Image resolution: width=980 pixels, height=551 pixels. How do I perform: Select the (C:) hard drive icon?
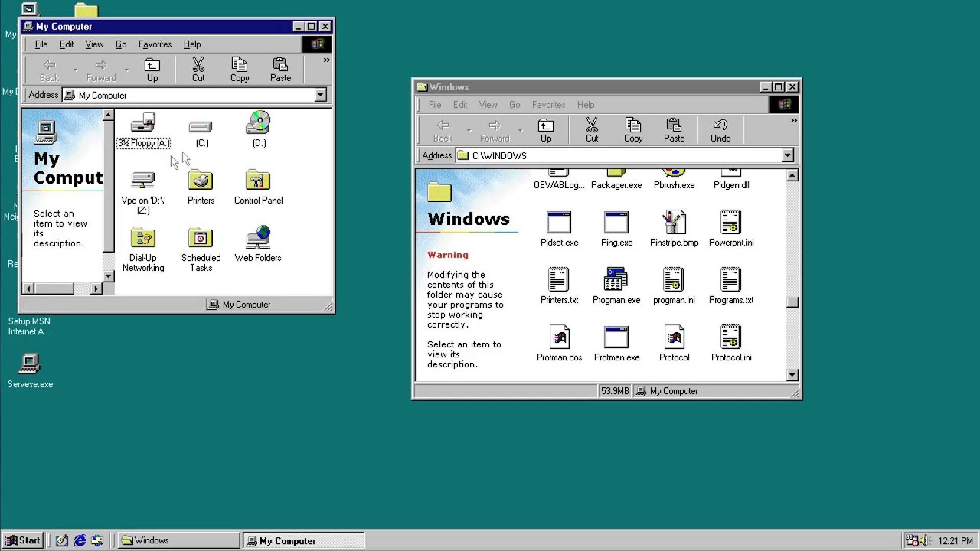tap(201, 131)
